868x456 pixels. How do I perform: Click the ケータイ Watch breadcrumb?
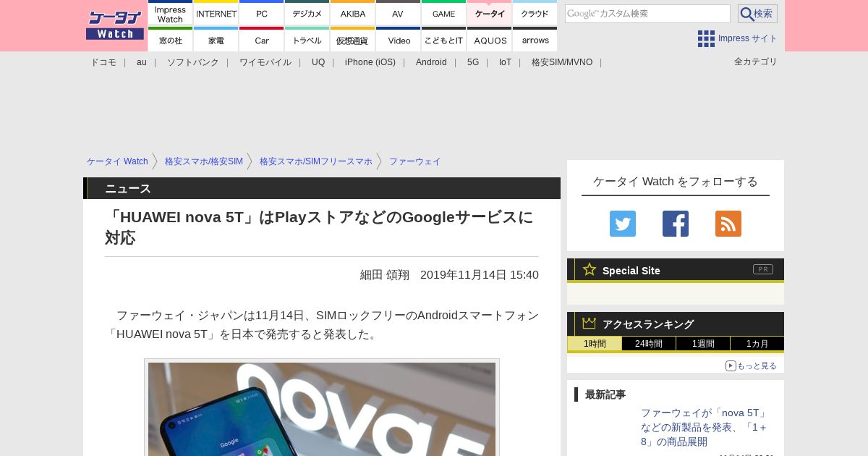click(x=117, y=161)
